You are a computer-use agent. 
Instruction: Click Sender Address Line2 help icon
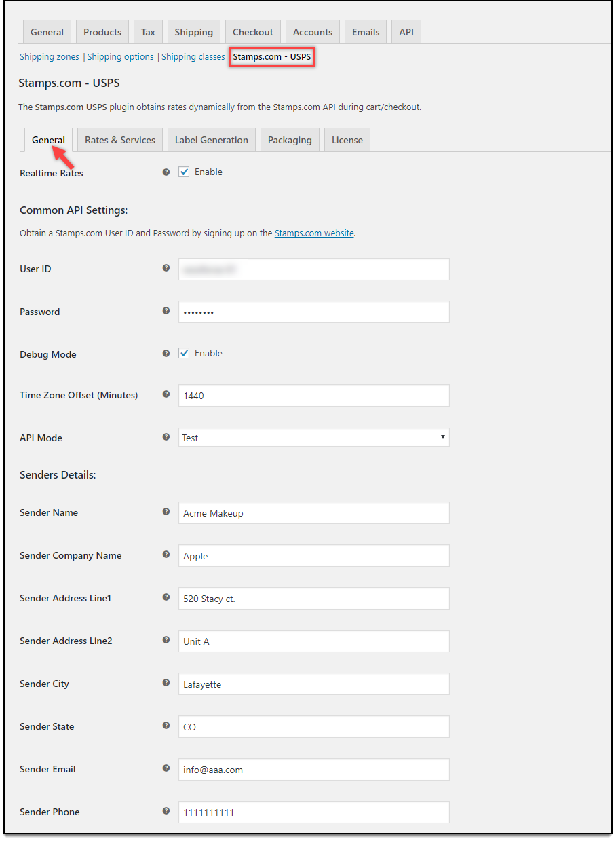click(x=166, y=640)
